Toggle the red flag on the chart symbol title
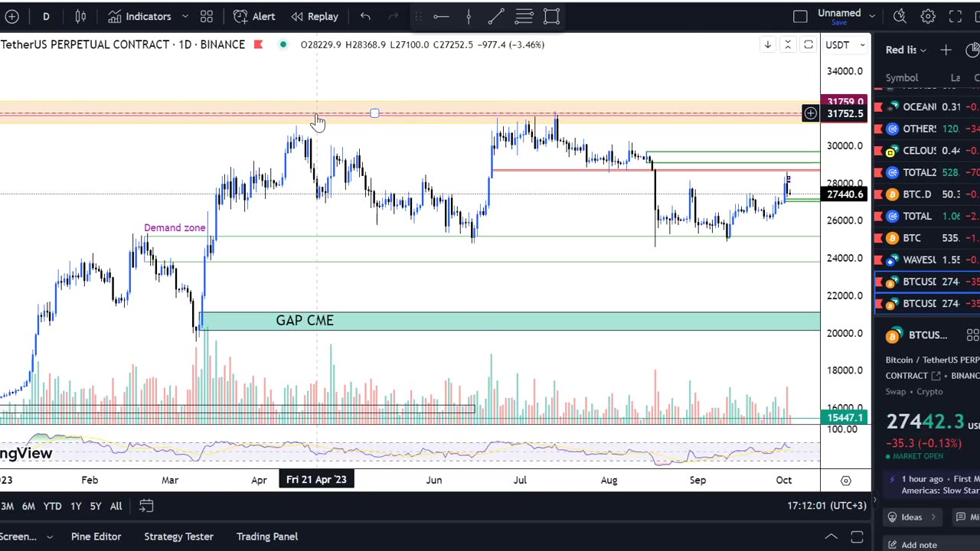This screenshot has width=980, height=551. coord(258,44)
